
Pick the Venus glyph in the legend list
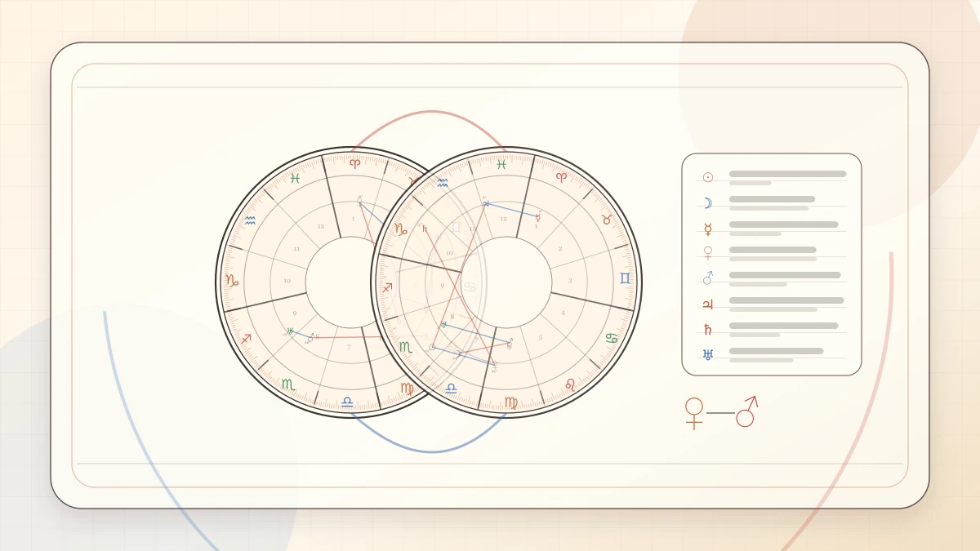708,254
